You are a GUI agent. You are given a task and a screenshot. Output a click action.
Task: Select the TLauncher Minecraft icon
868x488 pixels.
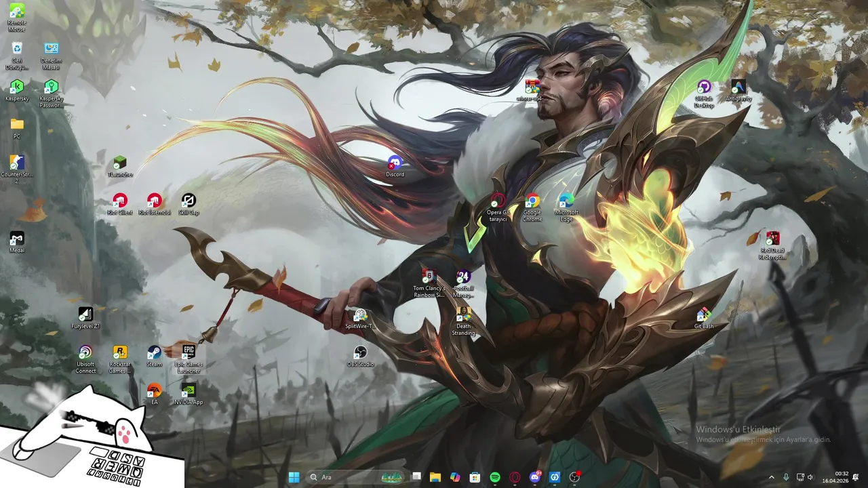click(x=120, y=166)
